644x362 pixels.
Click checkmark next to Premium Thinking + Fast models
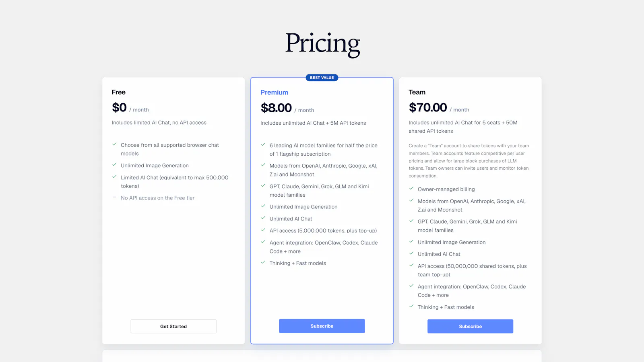pos(263,262)
